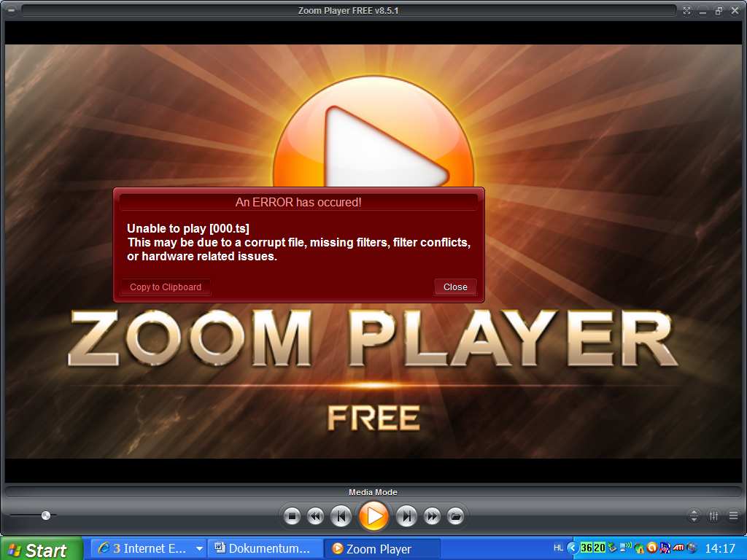
Task: Switch to Dokumentum taskbar window
Action: (x=265, y=548)
